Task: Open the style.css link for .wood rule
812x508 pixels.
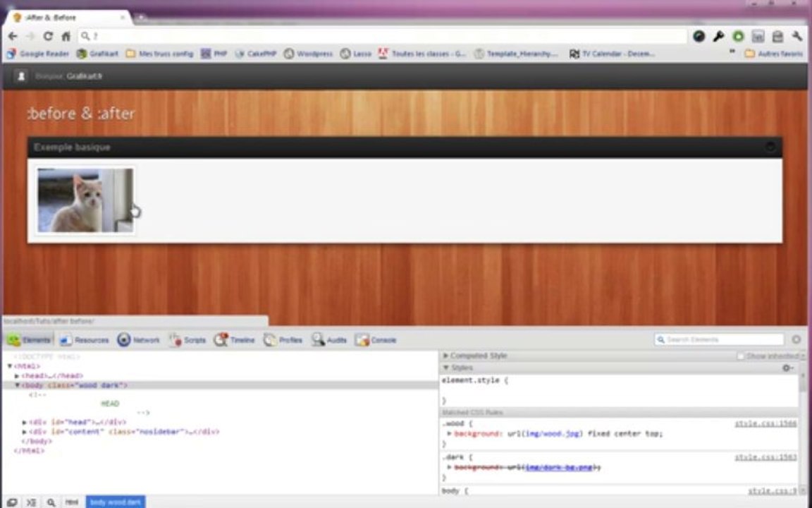Action: [x=765, y=423]
